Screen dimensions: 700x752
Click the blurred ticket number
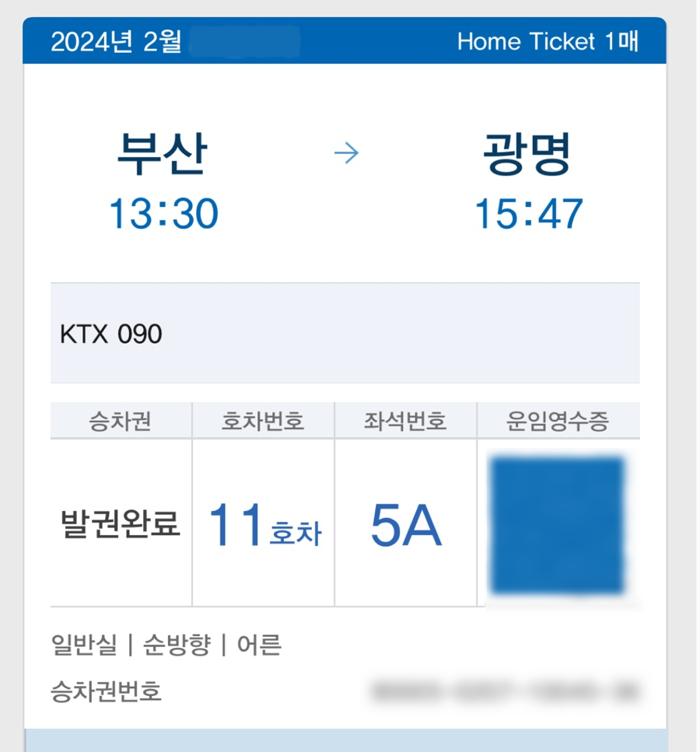tap(506, 691)
